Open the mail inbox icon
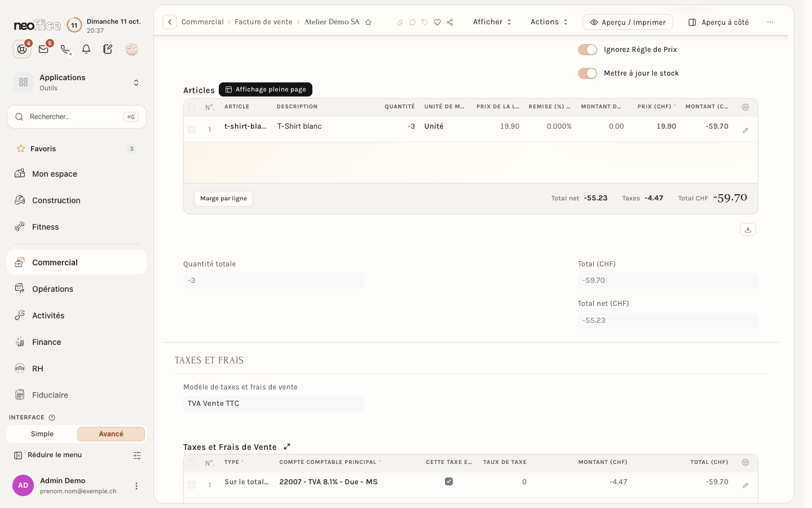 [x=43, y=49]
